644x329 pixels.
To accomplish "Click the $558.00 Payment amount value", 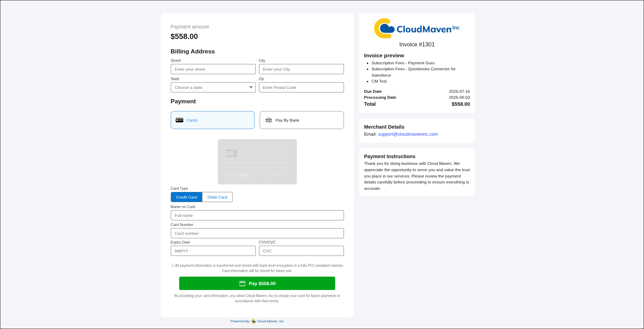I will point(184,37).
